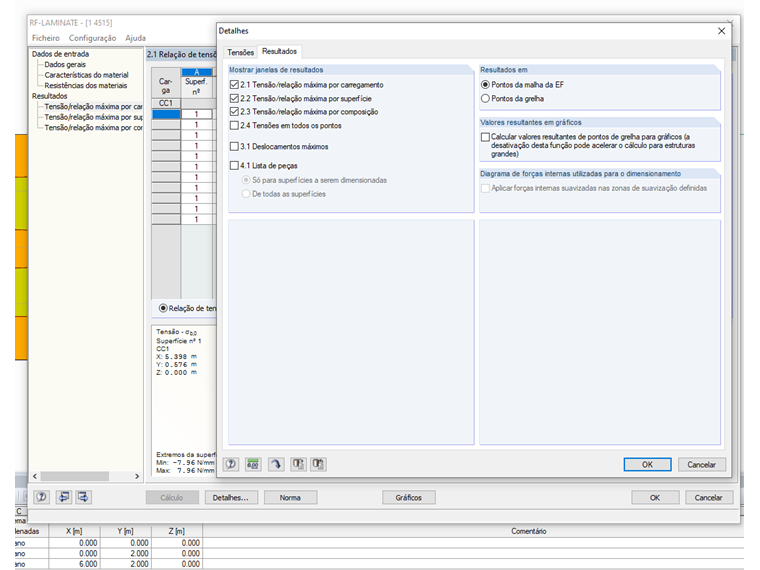
Task: Click the Comentário column header
Action: click(x=528, y=531)
